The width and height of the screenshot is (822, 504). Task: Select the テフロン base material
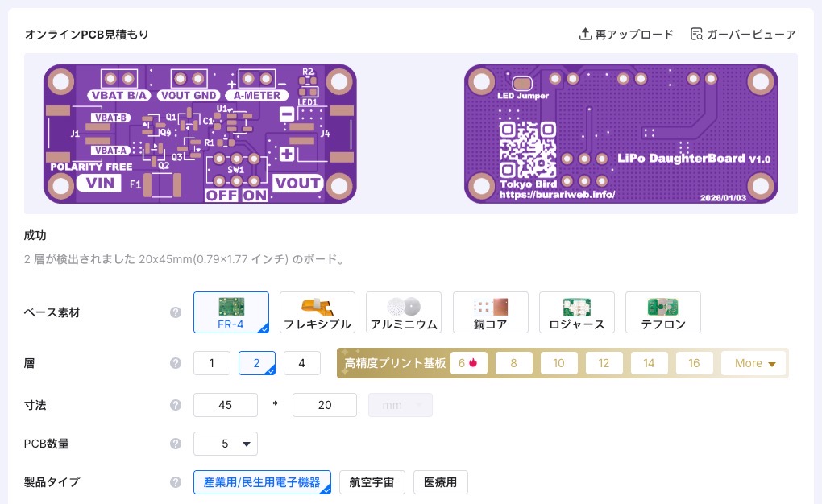(x=662, y=312)
